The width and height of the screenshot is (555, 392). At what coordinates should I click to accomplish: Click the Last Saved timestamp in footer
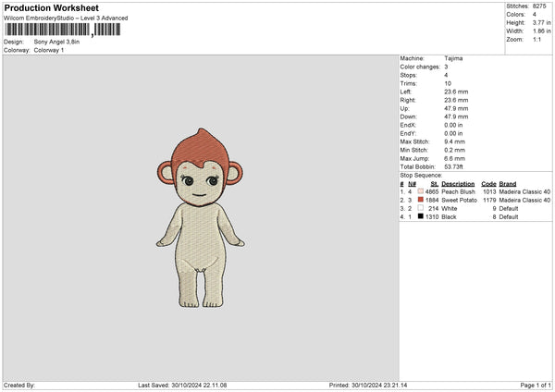pyautogui.click(x=182, y=385)
